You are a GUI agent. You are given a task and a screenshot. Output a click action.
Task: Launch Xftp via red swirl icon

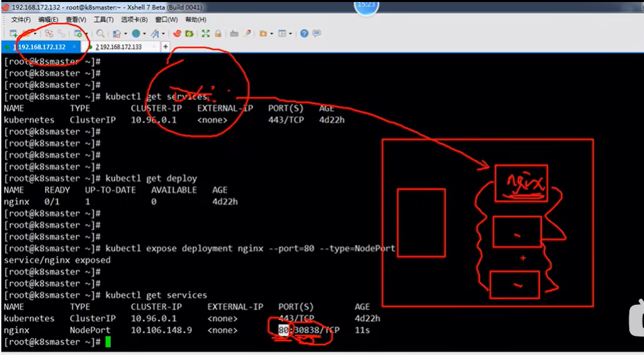[177, 34]
